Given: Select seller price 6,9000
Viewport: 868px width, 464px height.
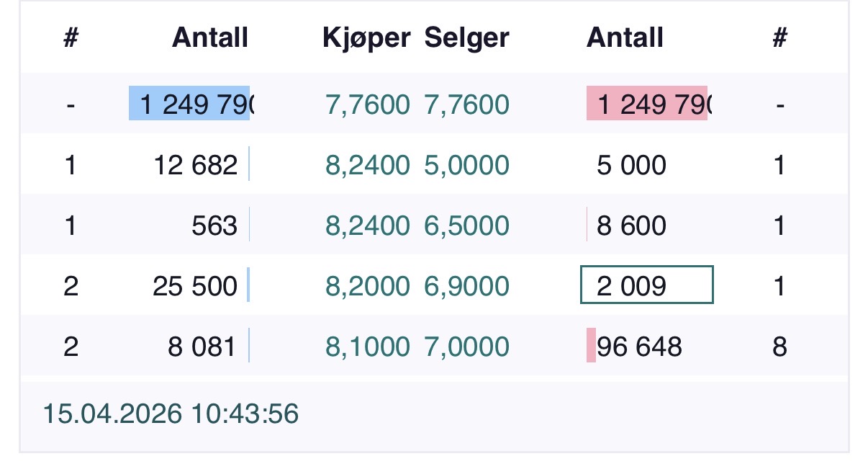Looking at the screenshot, I should coord(466,286).
